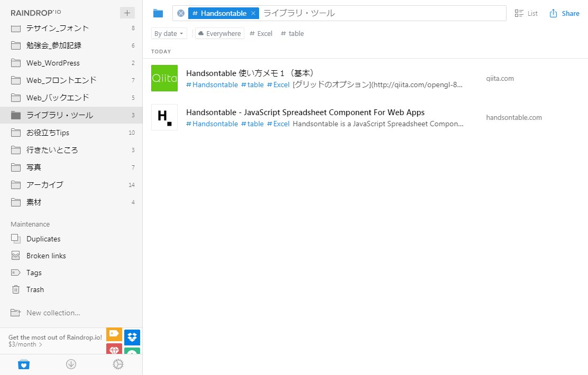Open Tags maintenance item
588x375 pixels.
point(71,273)
